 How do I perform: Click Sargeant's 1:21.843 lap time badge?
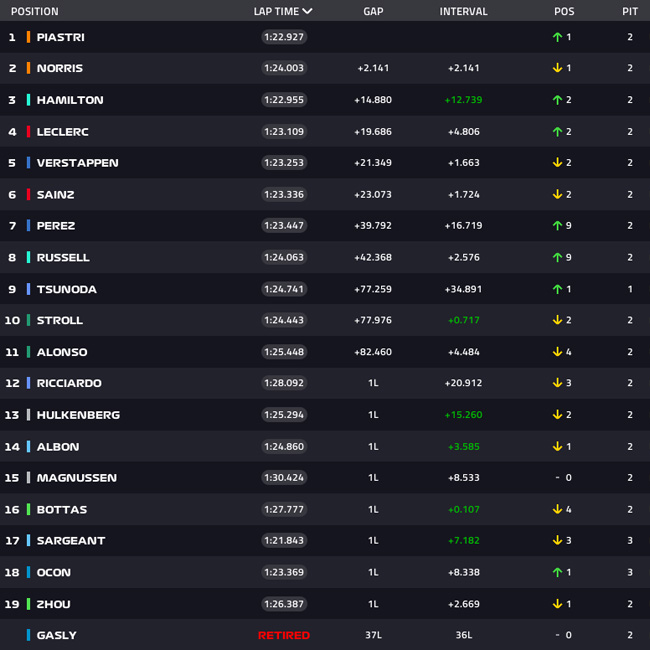pyautogui.click(x=284, y=540)
